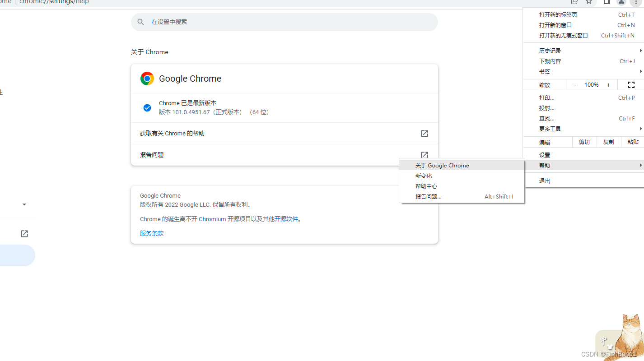The height and width of the screenshot is (361, 644).
Task: Click the Google Chrome logo icon
Action: (x=147, y=79)
